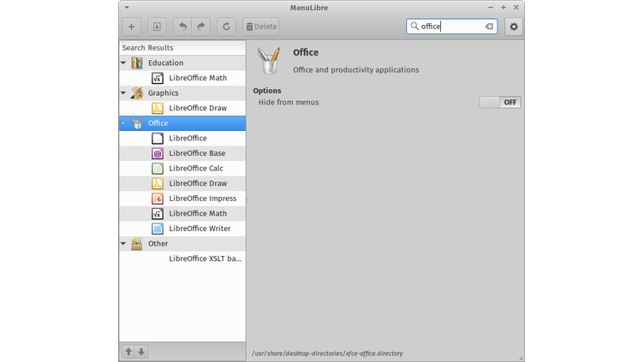Viewport: 644px width, 362px height.
Task: Click the add launcher plus icon
Action: point(131,27)
